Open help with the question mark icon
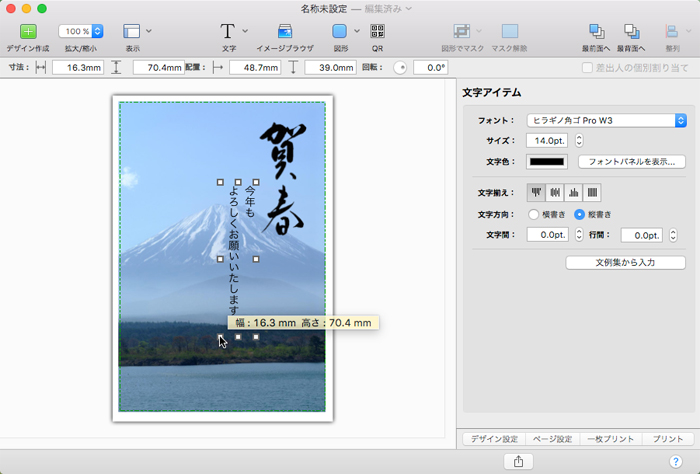The width and height of the screenshot is (700, 474). pyautogui.click(x=675, y=461)
